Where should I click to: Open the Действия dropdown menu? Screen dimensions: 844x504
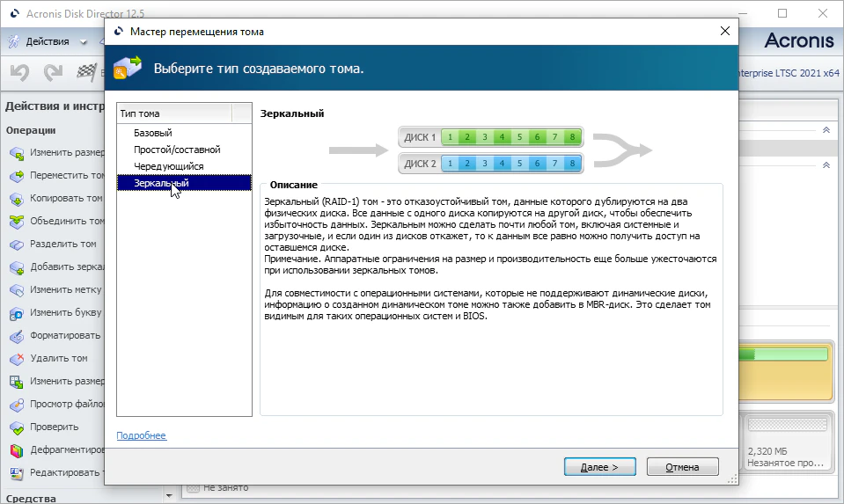tap(48, 41)
